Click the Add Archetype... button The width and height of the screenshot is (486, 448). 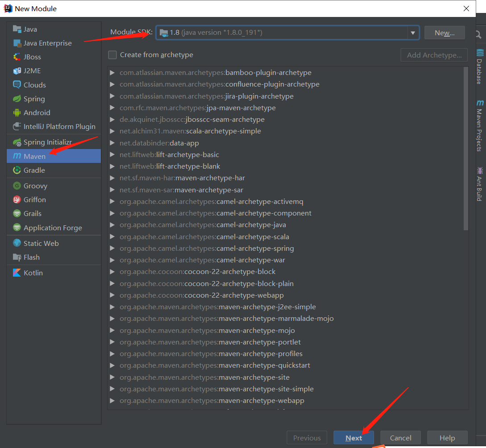[434, 55]
